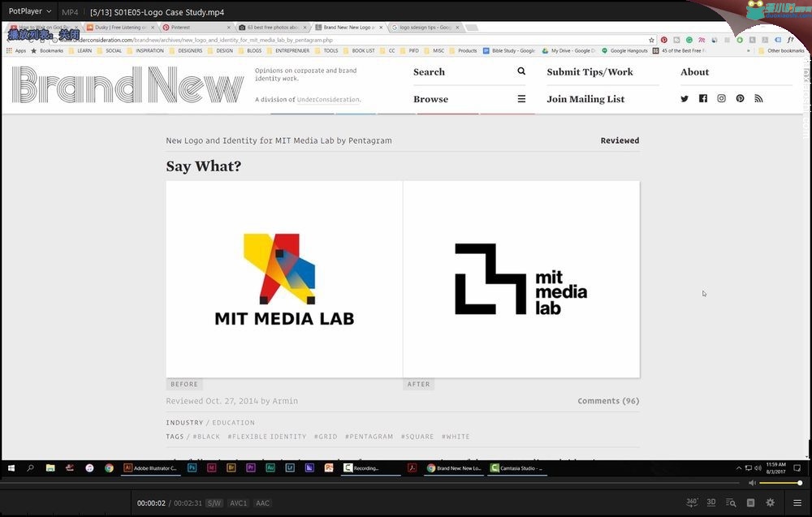
Task: Toggle the 3D video mode
Action: click(x=711, y=502)
